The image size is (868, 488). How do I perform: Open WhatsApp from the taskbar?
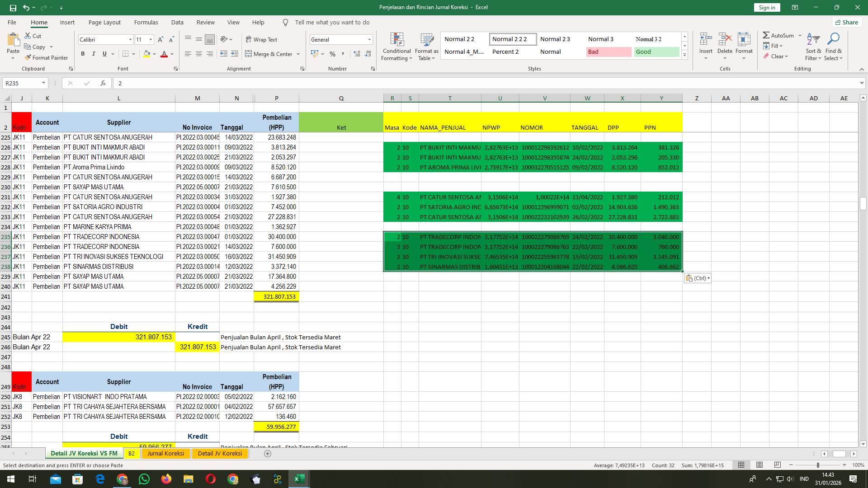point(144,479)
